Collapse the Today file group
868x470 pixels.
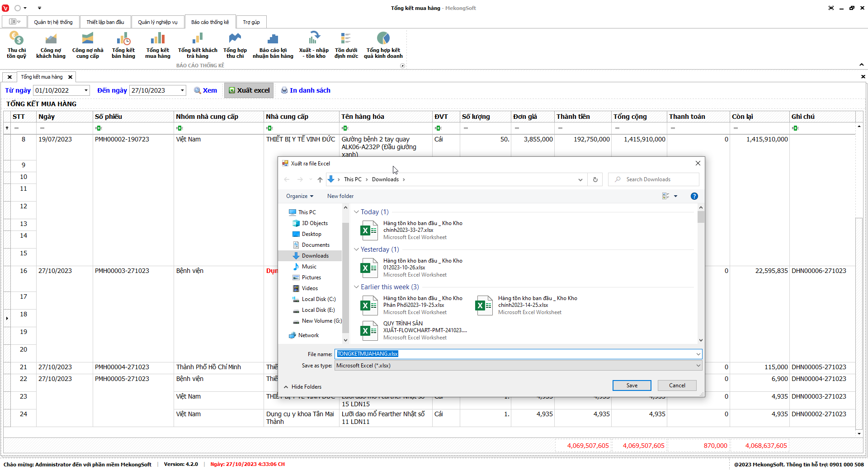[x=356, y=212]
